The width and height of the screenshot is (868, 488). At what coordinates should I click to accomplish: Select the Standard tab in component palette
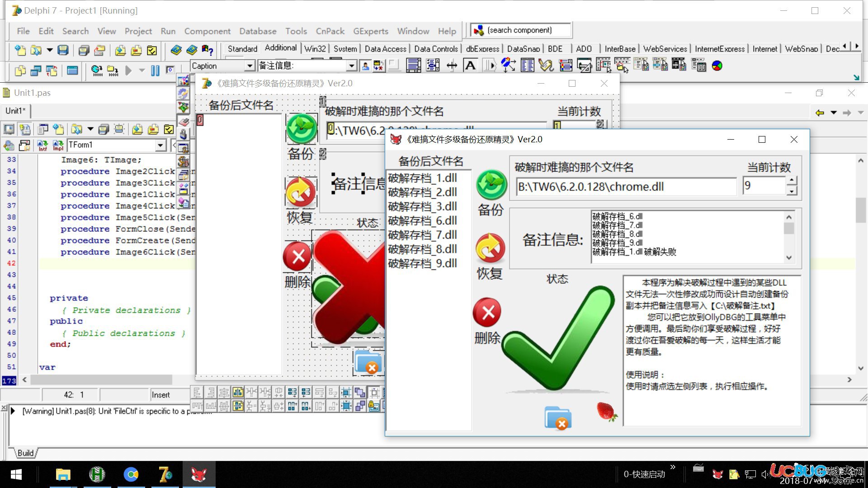(241, 48)
